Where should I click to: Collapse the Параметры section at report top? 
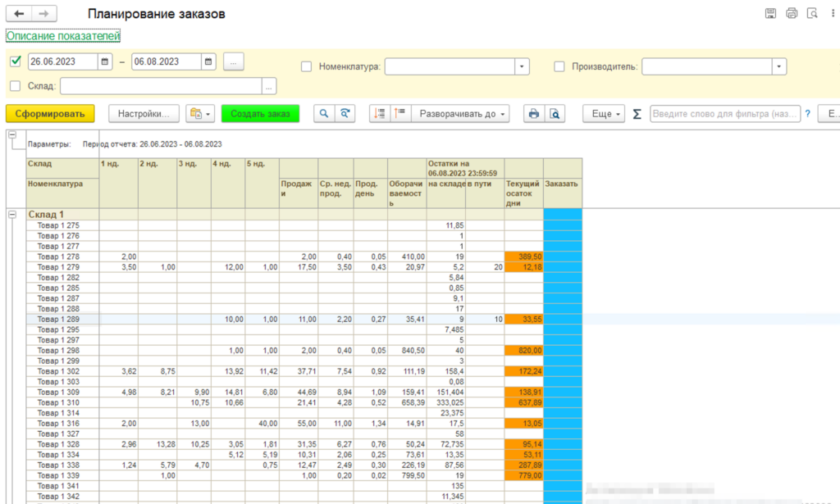coord(11,135)
